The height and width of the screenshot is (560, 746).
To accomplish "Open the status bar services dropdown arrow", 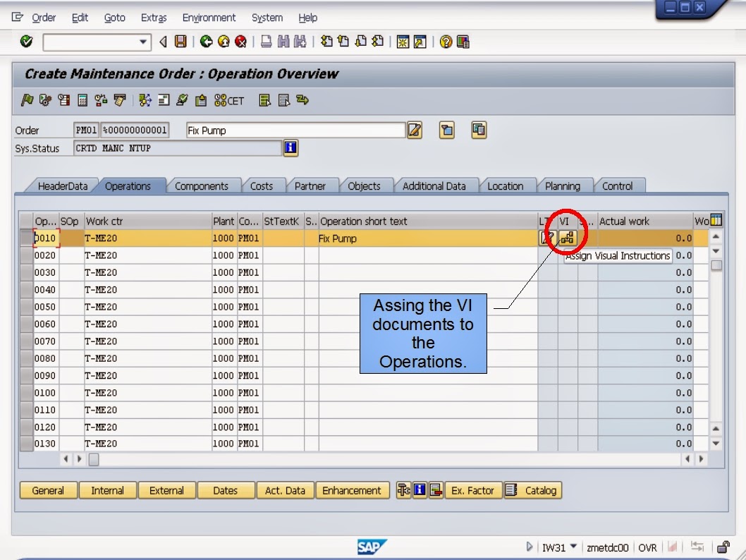I will [530, 547].
